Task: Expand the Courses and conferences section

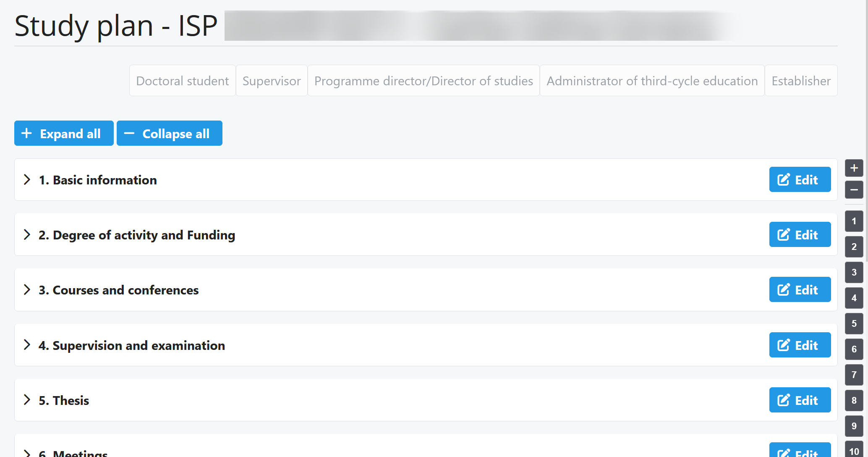Action: pyautogui.click(x=27, y=290)
